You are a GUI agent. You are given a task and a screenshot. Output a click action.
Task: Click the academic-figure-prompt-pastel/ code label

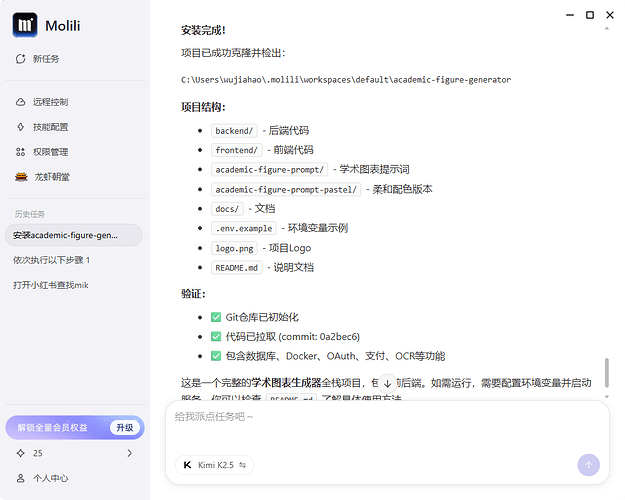click(x=286, y=189)
